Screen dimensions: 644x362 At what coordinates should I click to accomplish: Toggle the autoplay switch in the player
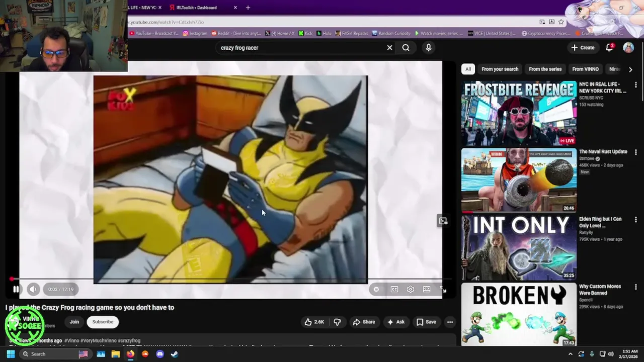pyautogui.click(x=376, y=289)
